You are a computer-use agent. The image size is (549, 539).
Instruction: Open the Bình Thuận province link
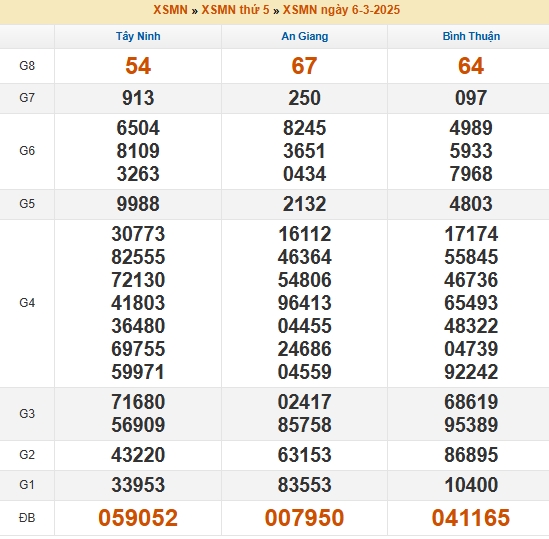coord(471,36)
